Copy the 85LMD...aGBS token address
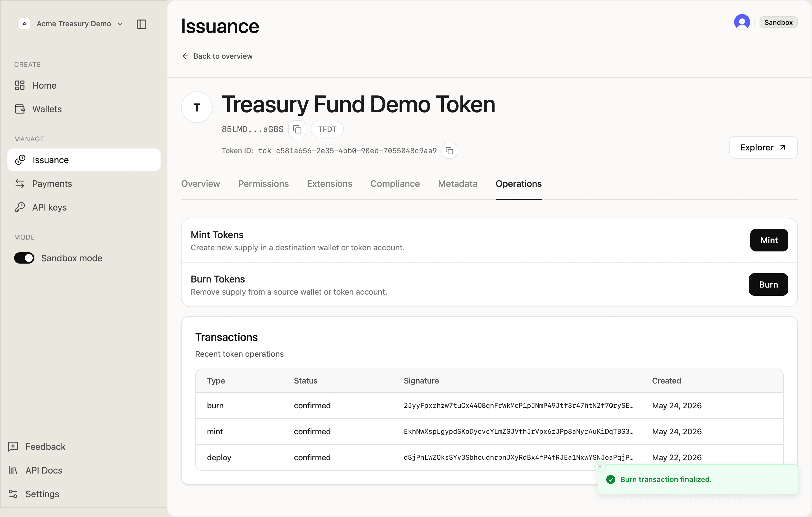 pyautogui.click(x=297, y=129)
